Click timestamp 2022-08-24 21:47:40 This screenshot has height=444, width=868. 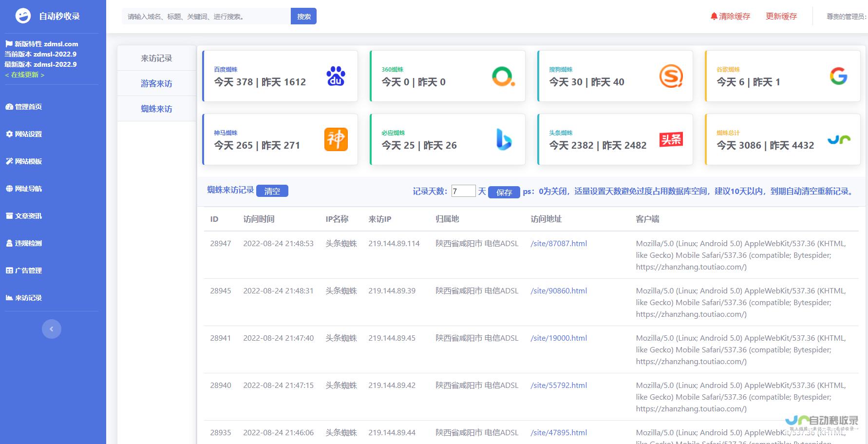tap(279, 338)
